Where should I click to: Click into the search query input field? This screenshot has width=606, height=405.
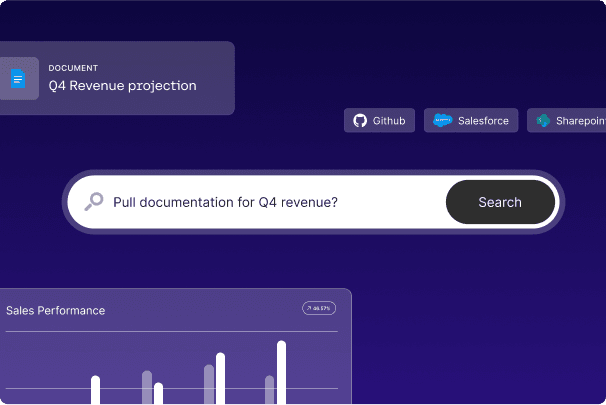270,202
